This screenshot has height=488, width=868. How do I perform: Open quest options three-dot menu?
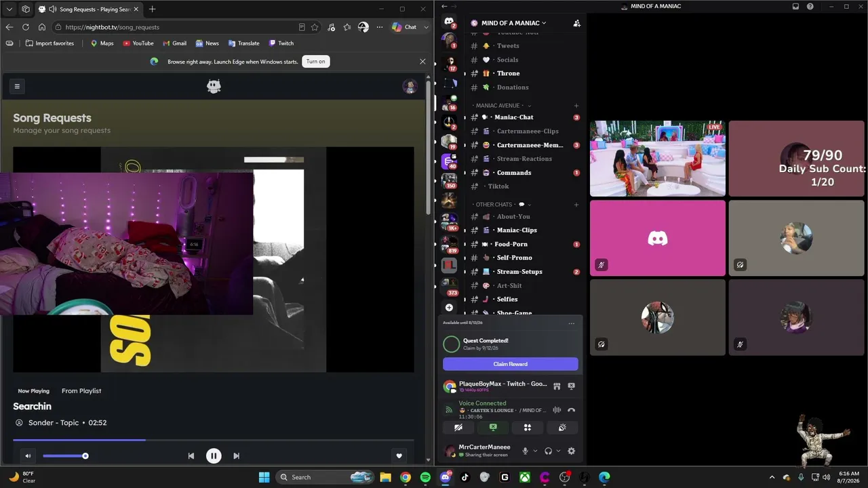click(572, 323)
